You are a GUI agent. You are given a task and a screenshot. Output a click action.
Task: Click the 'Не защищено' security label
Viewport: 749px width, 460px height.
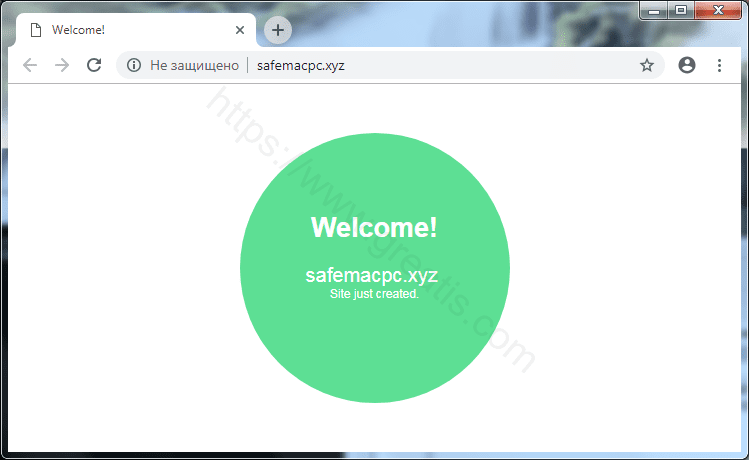[x=194, y=65]
